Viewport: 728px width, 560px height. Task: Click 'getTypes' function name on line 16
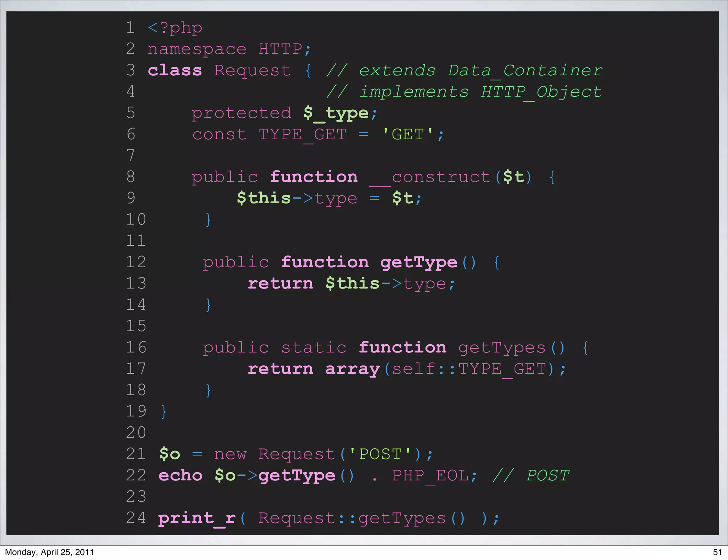(502, 348)
